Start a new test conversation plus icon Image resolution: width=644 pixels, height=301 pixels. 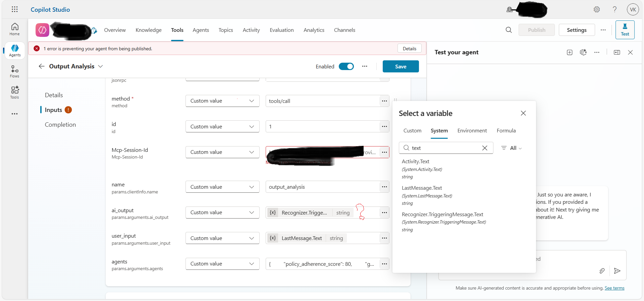(570, 52)
